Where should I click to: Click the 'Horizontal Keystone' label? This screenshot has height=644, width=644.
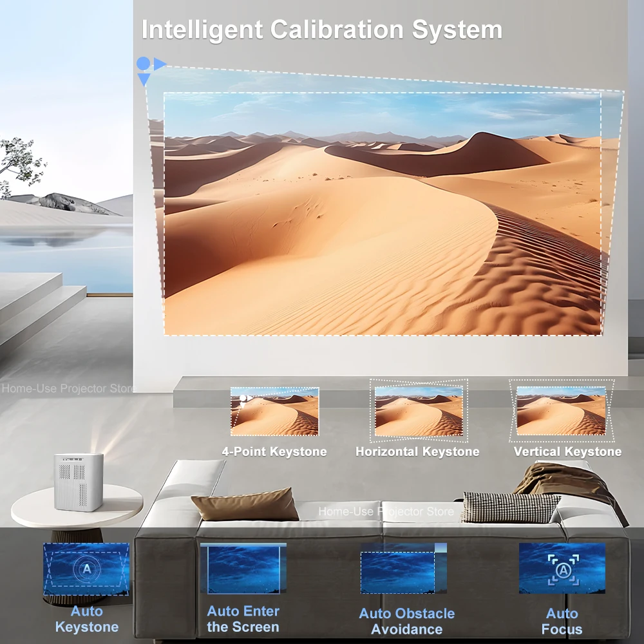coord(417,452)
